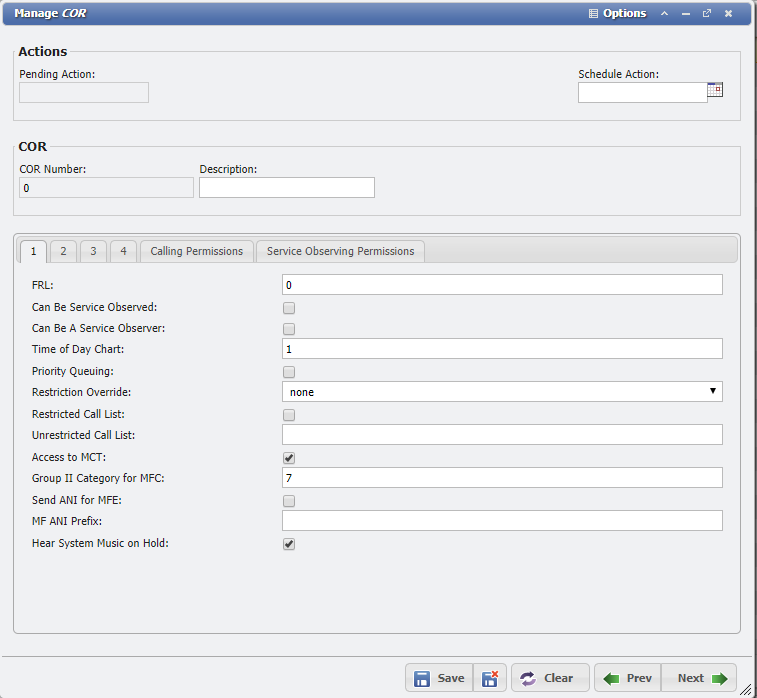
Task: Tick the Priority Queuing checkbox
Action: click(x=289, y=372)
